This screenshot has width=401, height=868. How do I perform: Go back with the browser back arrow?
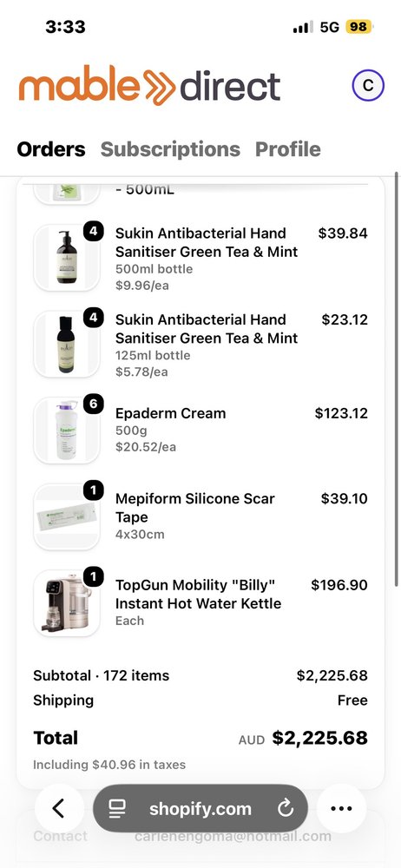(x=59, y=808)
